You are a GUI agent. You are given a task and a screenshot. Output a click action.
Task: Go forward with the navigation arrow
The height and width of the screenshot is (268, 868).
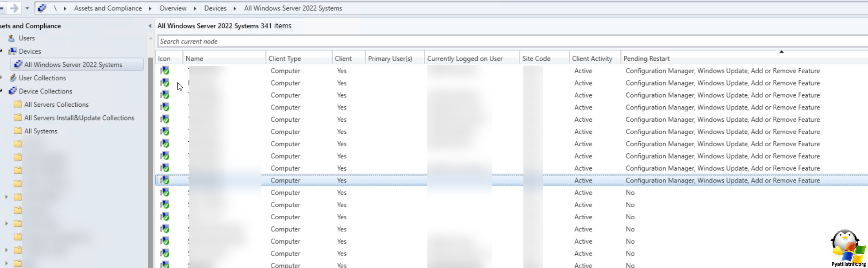pos(15,8)
